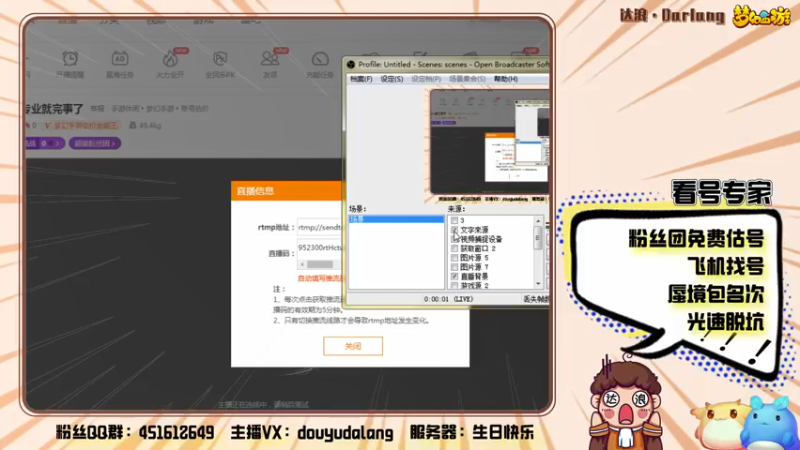Screen dimensions: 800x450
Task: Click the 手游休闲 • 梦幻手游 category link
Action: [x=144, y=109]
